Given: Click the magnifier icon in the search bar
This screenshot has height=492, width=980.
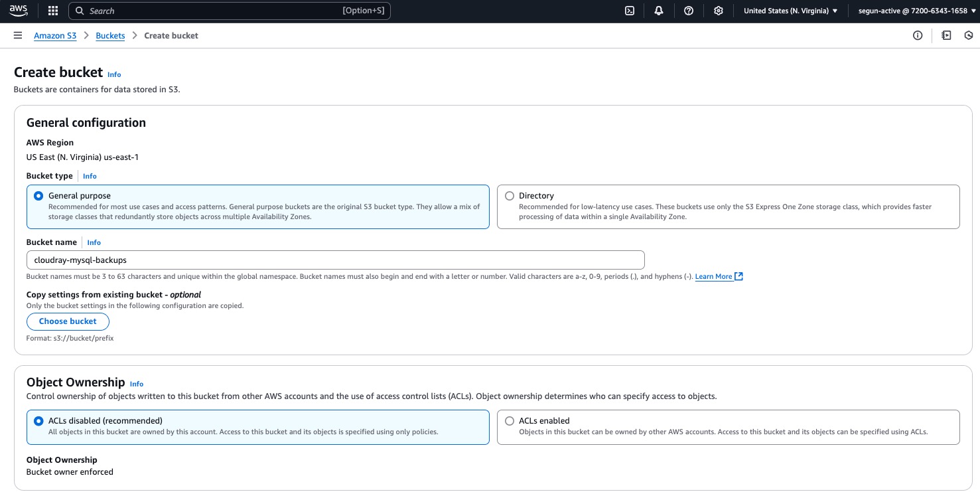Looking at the screenshot, I should click(80, 11).
